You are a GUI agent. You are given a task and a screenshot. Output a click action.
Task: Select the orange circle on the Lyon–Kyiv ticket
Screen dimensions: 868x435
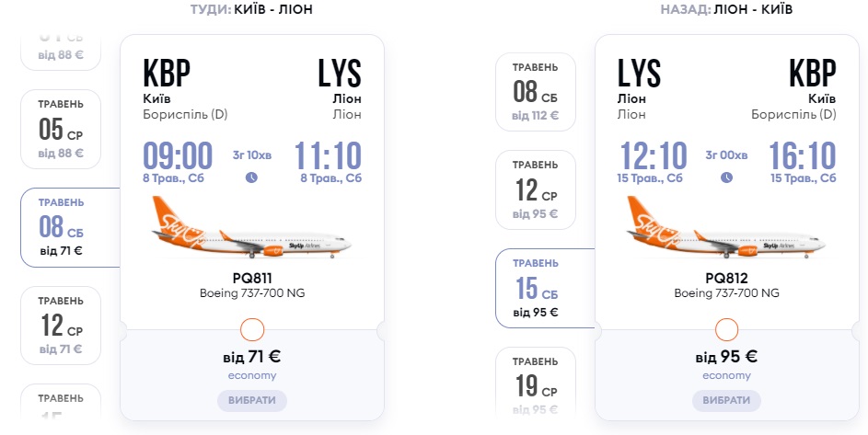[x=726, y=329]
